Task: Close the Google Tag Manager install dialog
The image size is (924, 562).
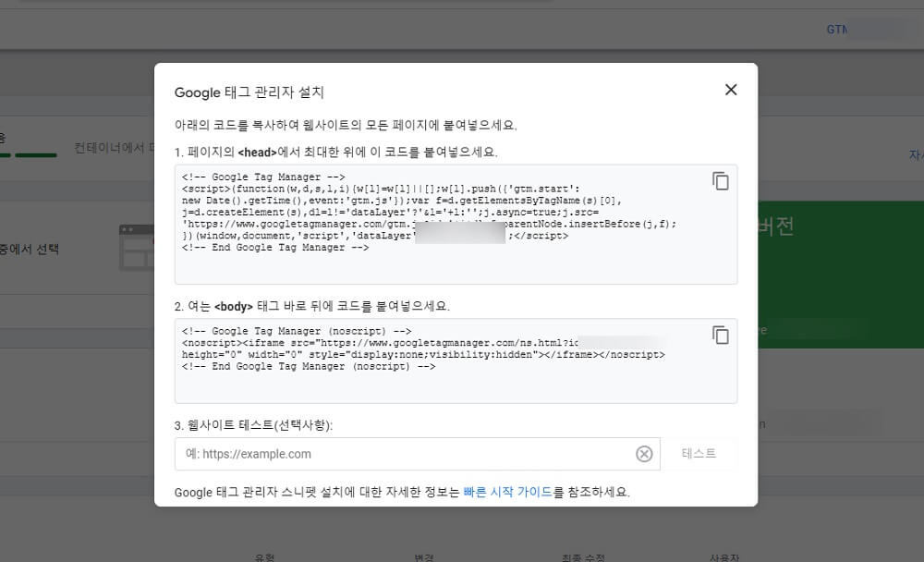Action: [731, 90]
